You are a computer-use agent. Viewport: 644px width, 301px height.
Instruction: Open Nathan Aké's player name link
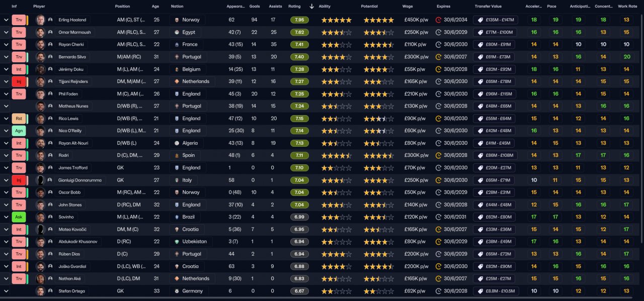pos(70,278)
